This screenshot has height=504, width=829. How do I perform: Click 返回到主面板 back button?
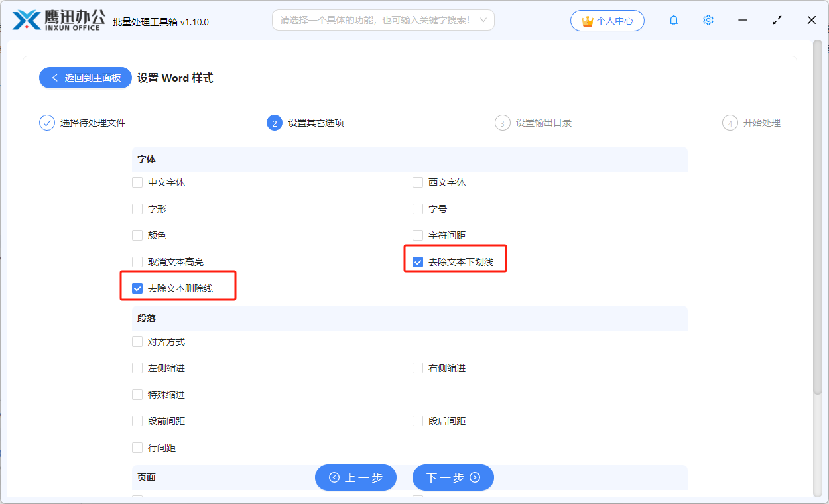(x=86, y=78)
